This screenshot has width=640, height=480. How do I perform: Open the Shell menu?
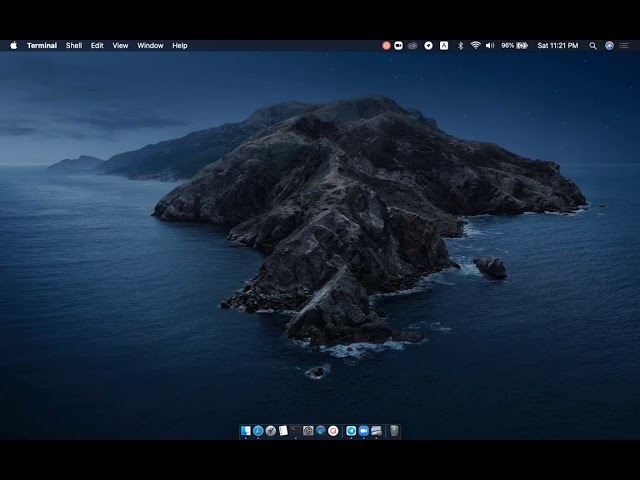coord(74,45)
